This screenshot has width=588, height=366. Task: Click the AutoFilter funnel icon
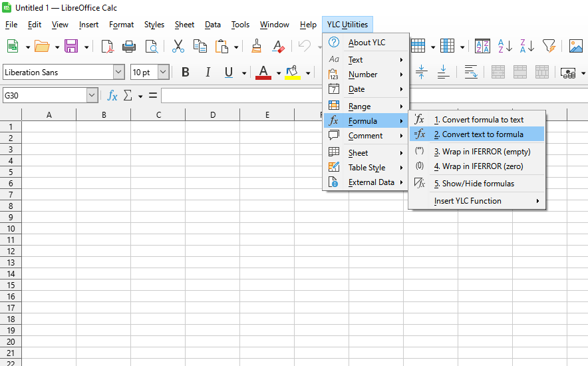[x=548, y=46]
